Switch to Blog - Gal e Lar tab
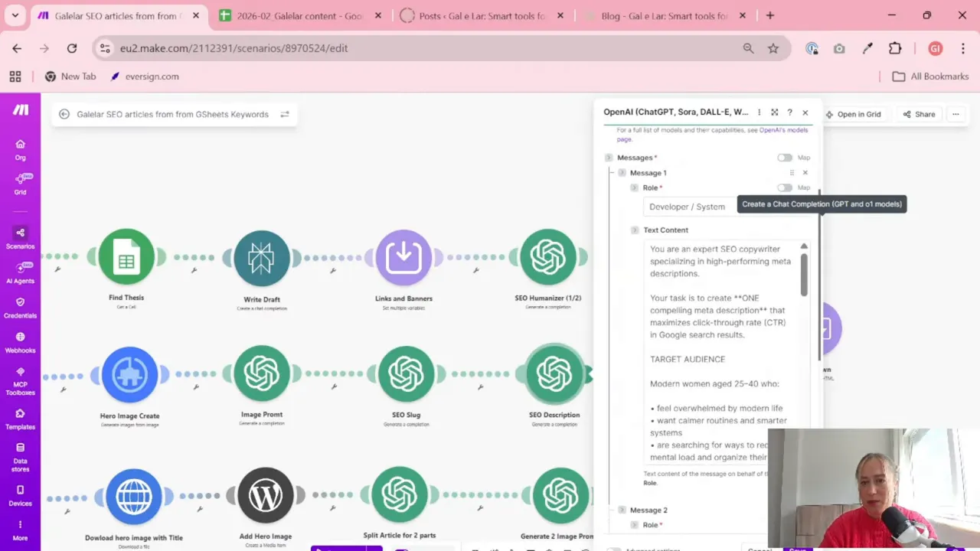980x551 pixels. (665, 15)
